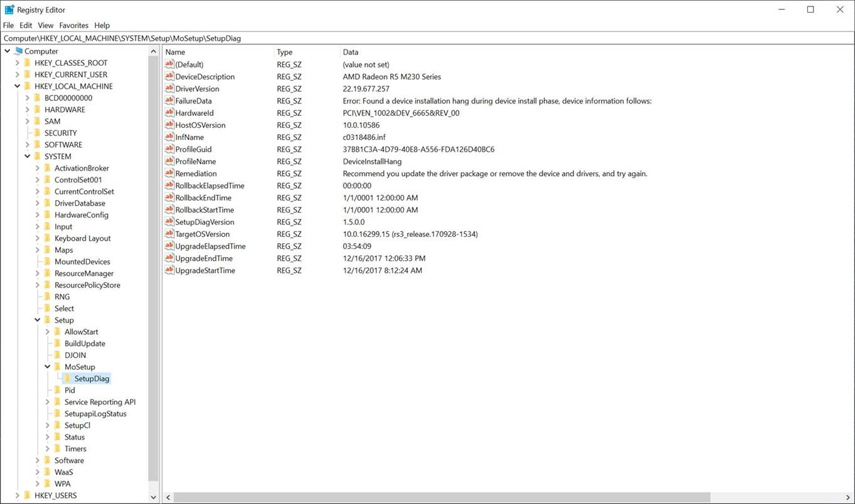Click the icon next to UpgradeStartTime
855x504 pixels.
click(x=169, y=270)
